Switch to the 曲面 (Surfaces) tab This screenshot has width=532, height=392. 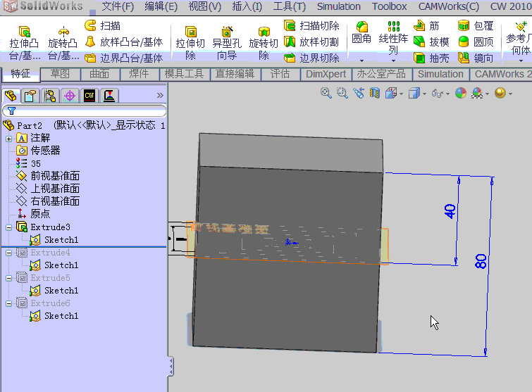coord(99,74)
